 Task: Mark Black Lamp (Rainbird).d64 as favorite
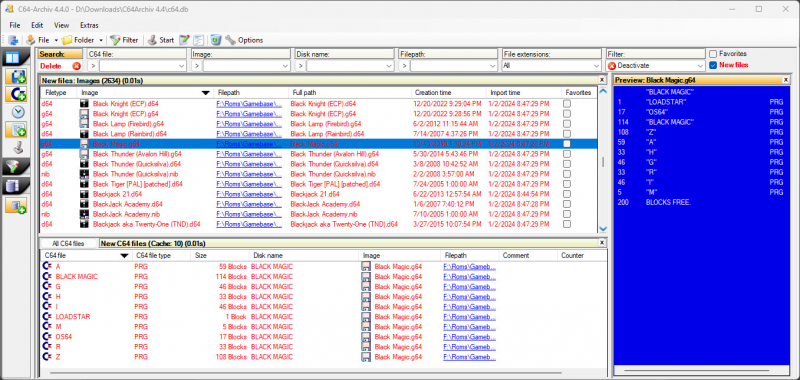[x=567, y=134]
